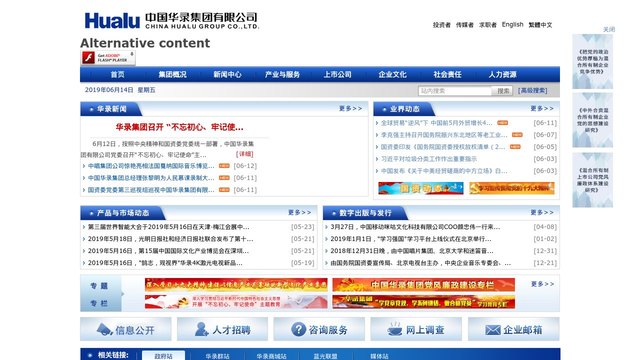640x360 pixels.
Task: Click 求职者 link at top
Action: tap(487, 25)
